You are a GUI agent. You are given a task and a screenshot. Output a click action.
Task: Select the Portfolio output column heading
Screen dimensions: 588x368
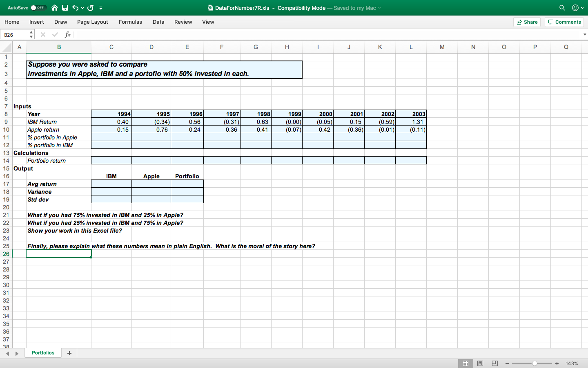[187, 176]
